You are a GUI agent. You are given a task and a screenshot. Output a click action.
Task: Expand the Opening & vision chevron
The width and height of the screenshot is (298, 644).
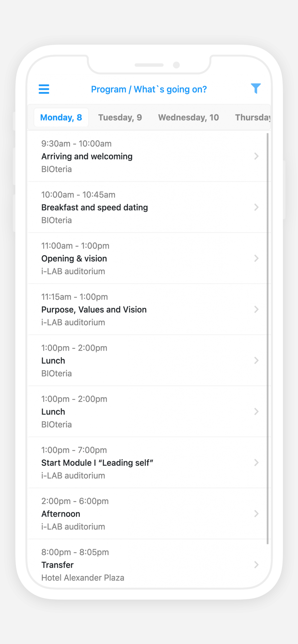[x=256, y=258]
